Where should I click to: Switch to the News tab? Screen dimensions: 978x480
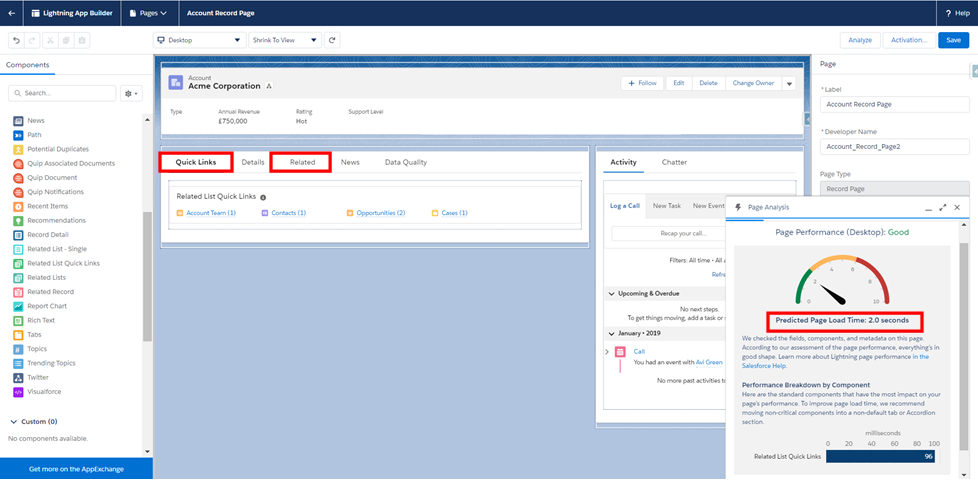click(x=350, y=162)
